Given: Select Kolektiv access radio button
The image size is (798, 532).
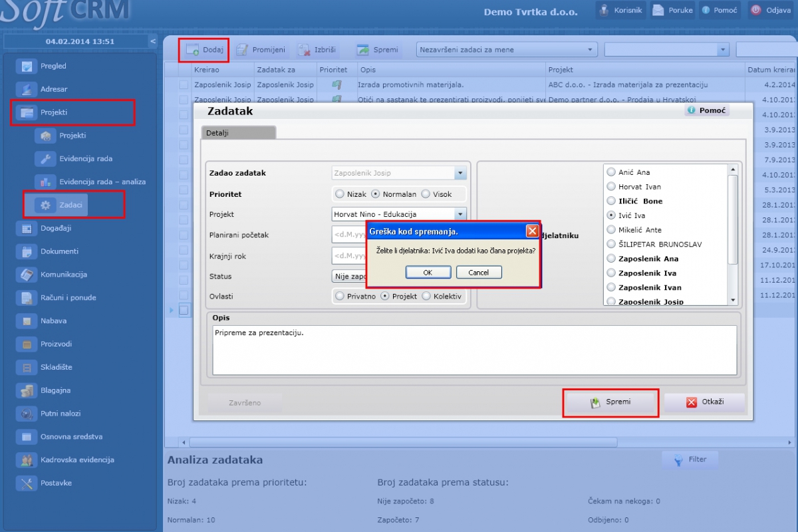Looking at the screenshot, I should click(426, 296).
